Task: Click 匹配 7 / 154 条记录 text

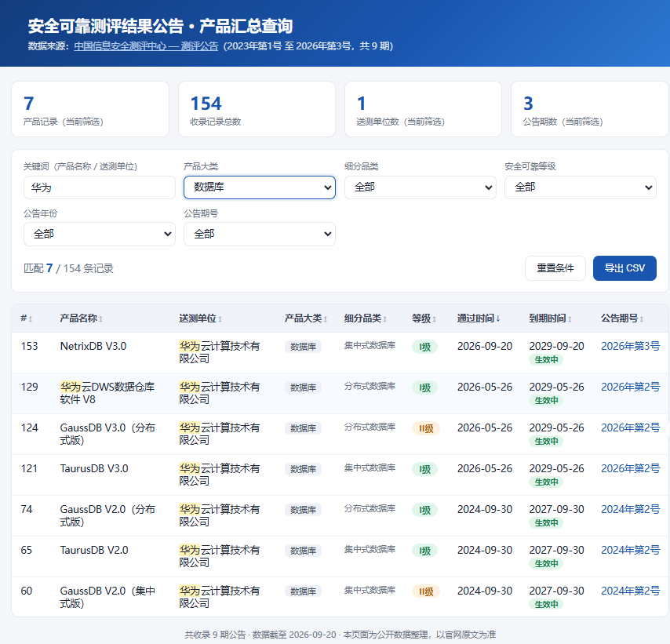Action: (68, 268)
